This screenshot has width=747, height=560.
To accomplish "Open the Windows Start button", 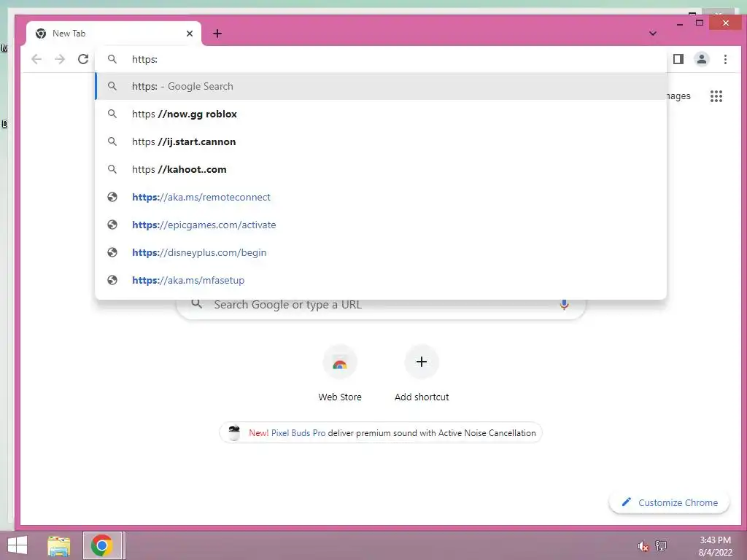I will [18, 545].
